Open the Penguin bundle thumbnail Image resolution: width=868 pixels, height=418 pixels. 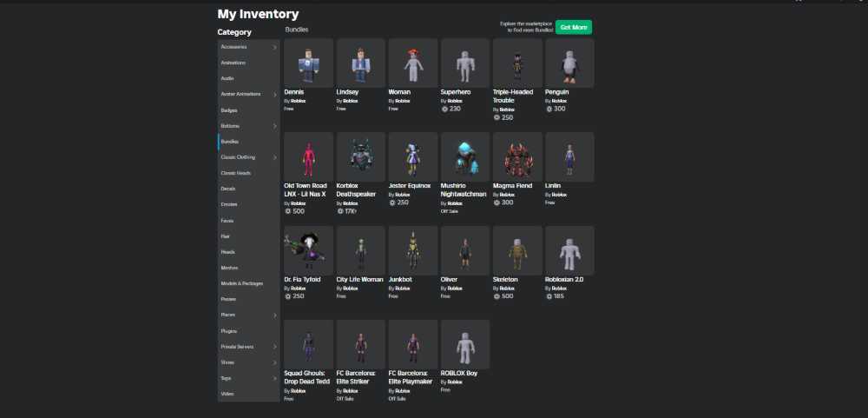569,63
